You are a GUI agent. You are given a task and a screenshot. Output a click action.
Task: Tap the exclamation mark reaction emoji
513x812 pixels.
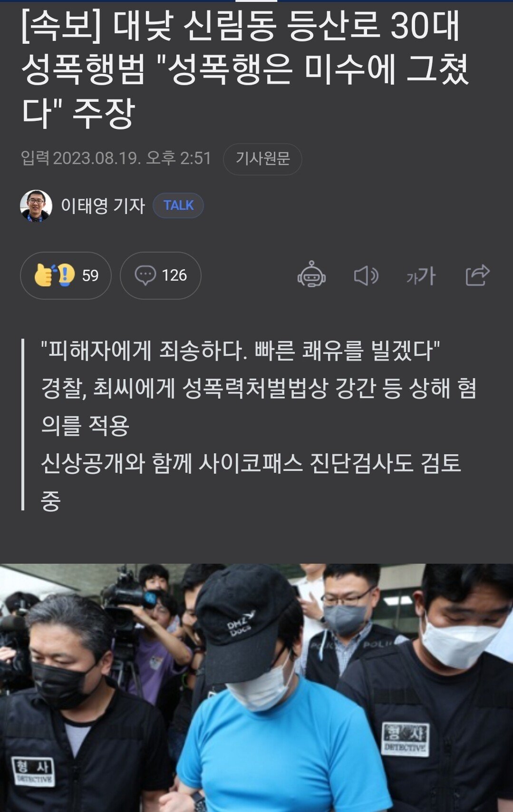[67, 275]
